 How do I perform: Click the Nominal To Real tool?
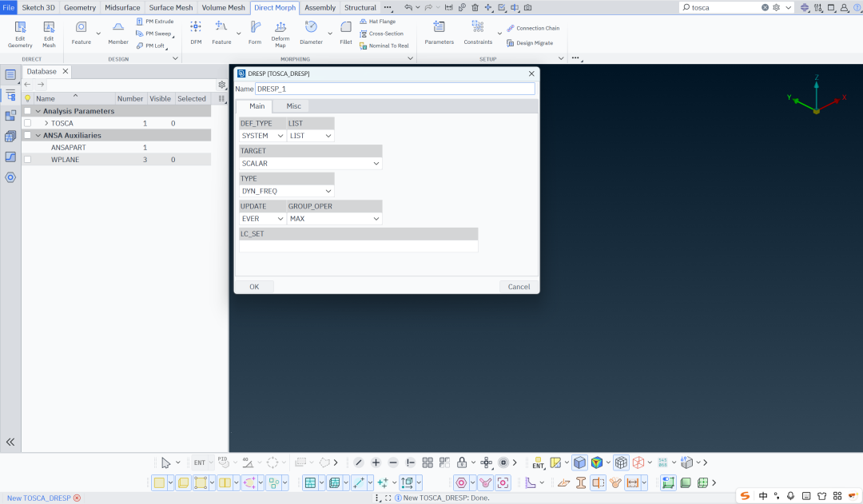[x=384, y=46]
